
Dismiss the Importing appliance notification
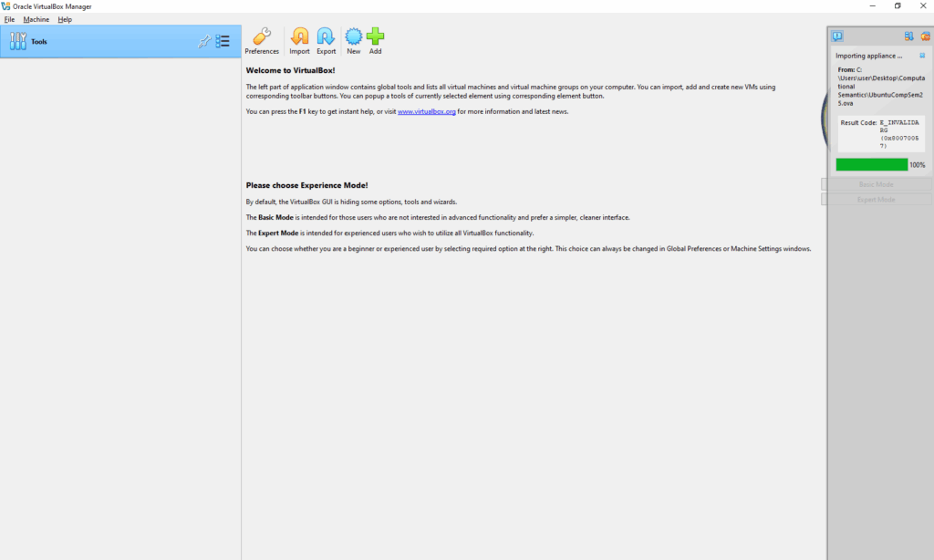[x=922, y=56]
